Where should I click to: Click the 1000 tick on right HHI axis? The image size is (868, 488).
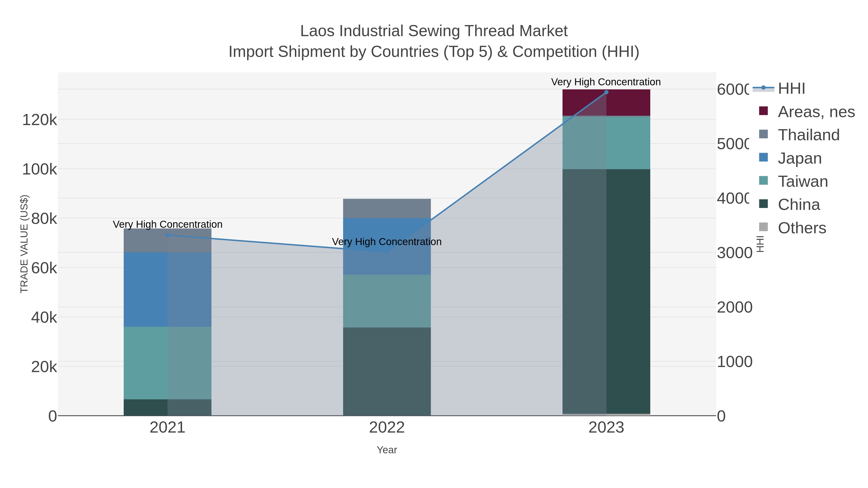click(x=735, y=362)
